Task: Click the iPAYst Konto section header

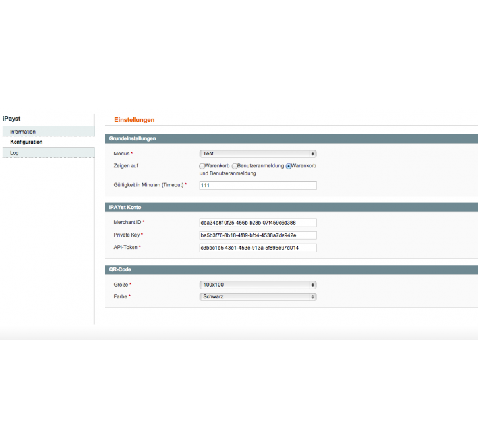Action: 291,207
